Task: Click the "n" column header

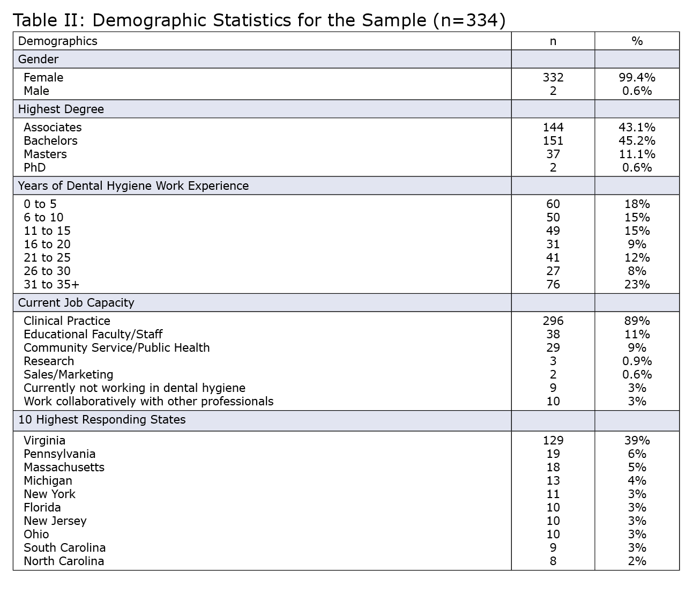Action: point(553,41)
